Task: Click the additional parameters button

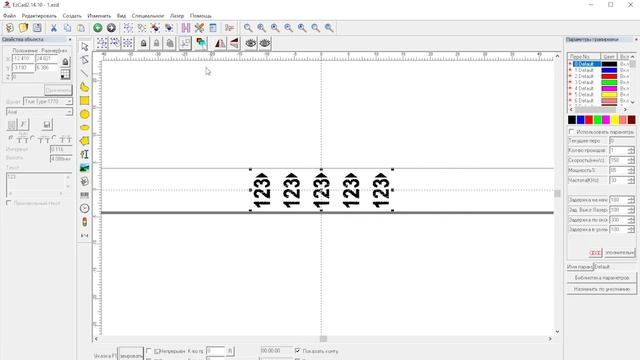Action: (x=620, y=253)
